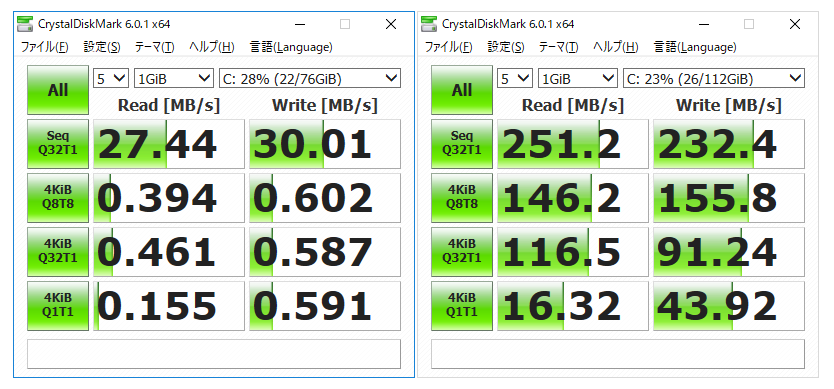Click the comment field in right window
Screen dimensions: 834x389
(618, 354)
